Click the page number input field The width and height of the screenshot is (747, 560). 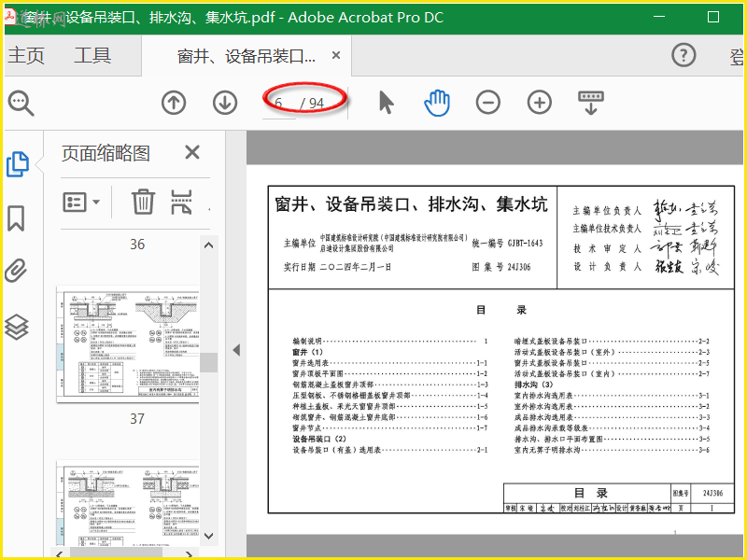tap(279, 103)
